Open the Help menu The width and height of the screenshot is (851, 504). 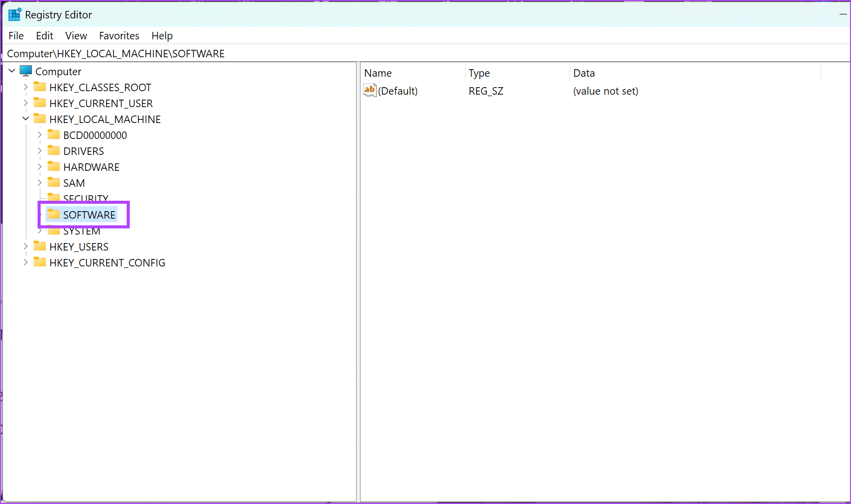point(162,36)
